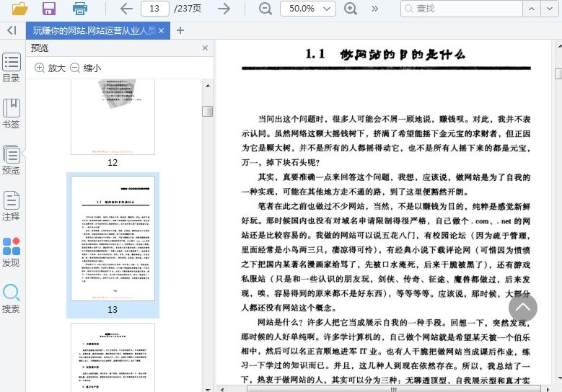Click document vertical scrollbar handle
The image size is (562, 392).
click(x=558, y=73)
